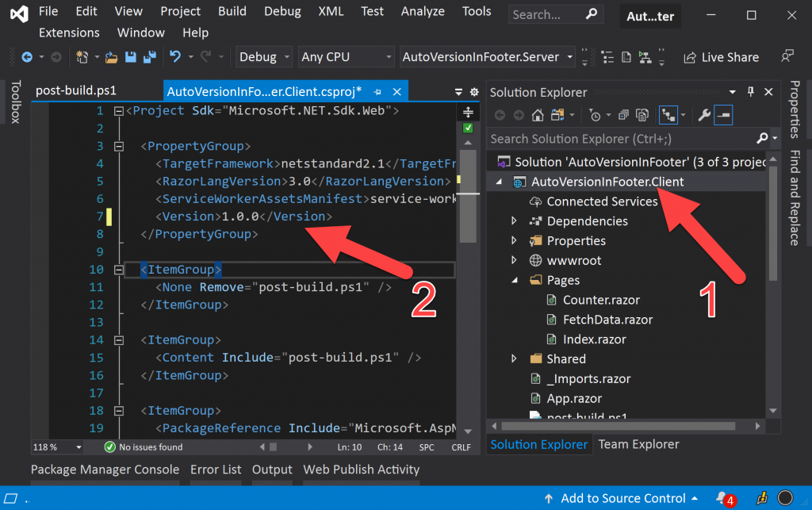Image resolution: width=812 pixels, height=510 pixels.
Task: Open the editor open-documents list dropdown arrow
Action: 458,92
